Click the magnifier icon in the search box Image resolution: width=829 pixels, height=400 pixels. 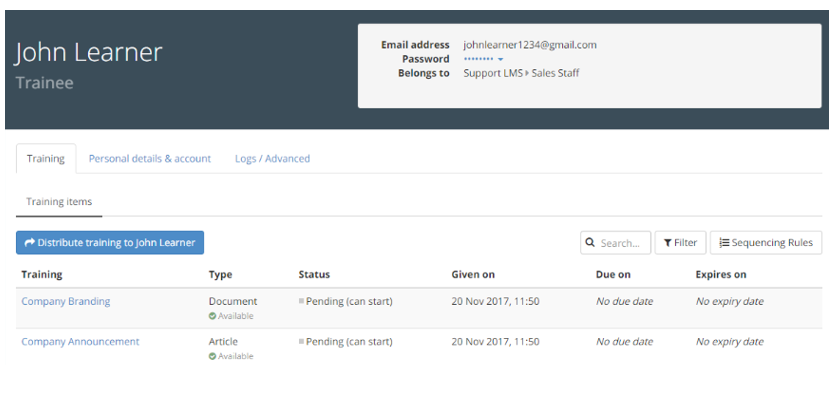(591, 243)
